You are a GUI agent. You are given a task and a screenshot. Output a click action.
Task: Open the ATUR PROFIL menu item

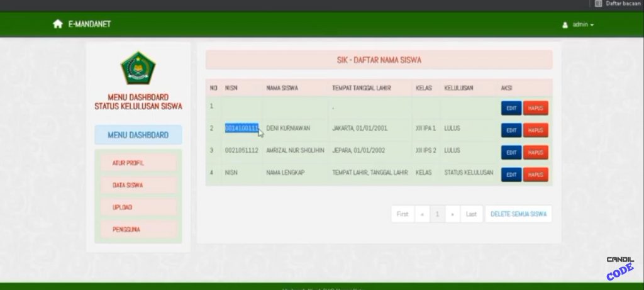coord(138,163)
